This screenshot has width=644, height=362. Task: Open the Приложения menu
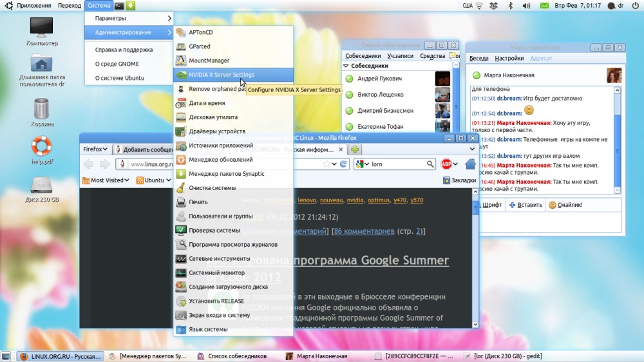[x=33, y=5]
